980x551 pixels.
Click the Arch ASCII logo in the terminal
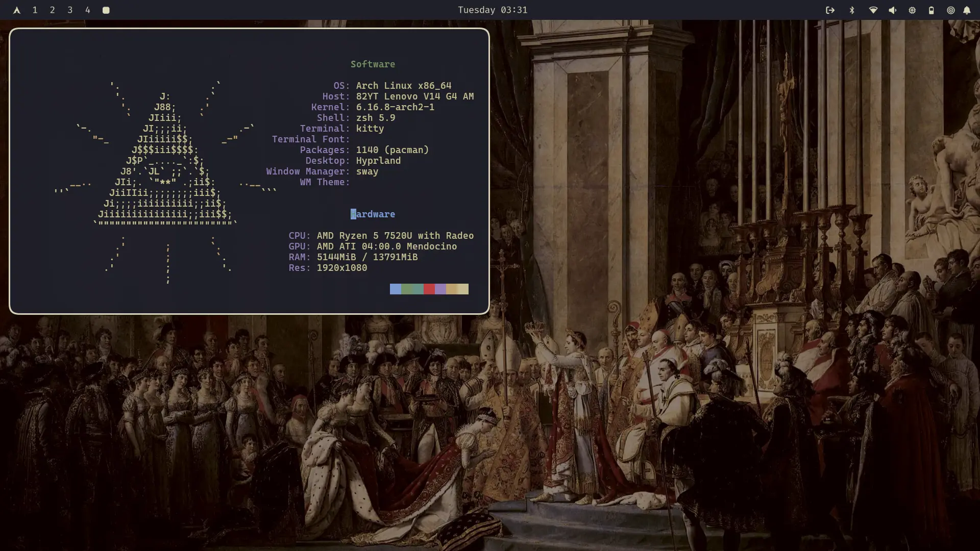click(163, 173)
